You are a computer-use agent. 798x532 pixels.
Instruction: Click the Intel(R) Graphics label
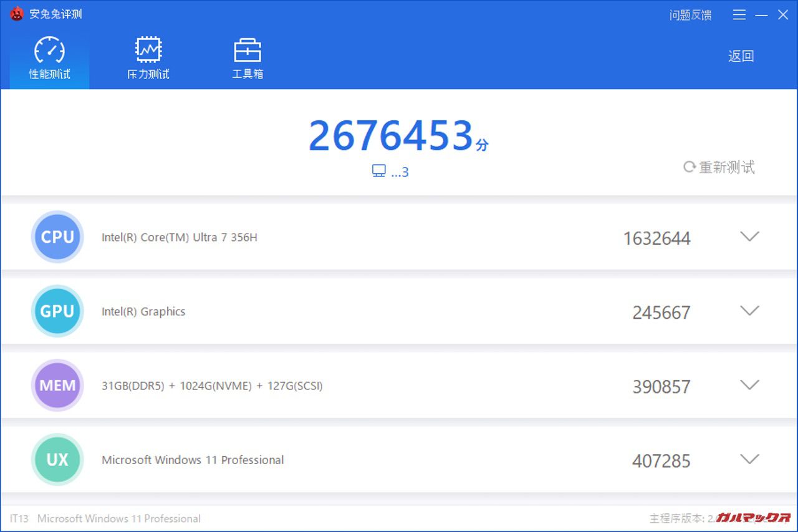click(143, 311)
